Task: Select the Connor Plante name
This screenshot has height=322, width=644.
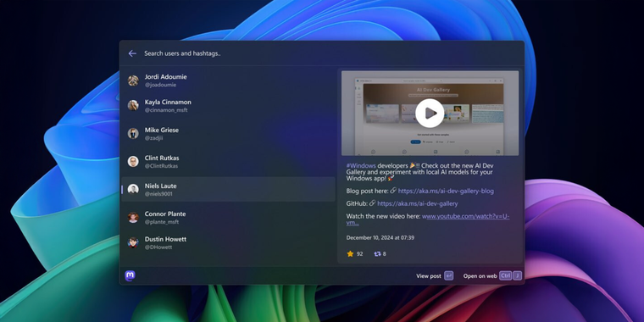Action: 165,214
